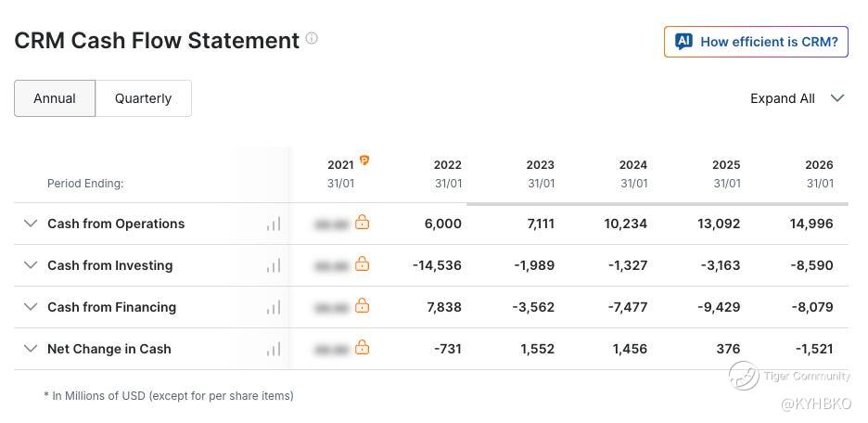
Task: Open the bar chart icon for Cash from Financing
Action: [x=274, y=307]
